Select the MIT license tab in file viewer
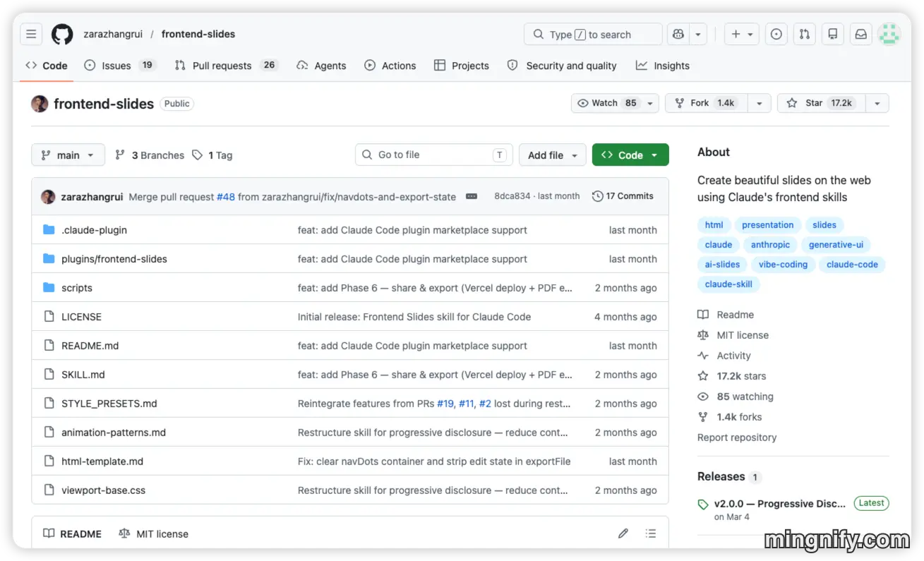Viewport: 924px width, 561px height. click(x=154, y=534)
